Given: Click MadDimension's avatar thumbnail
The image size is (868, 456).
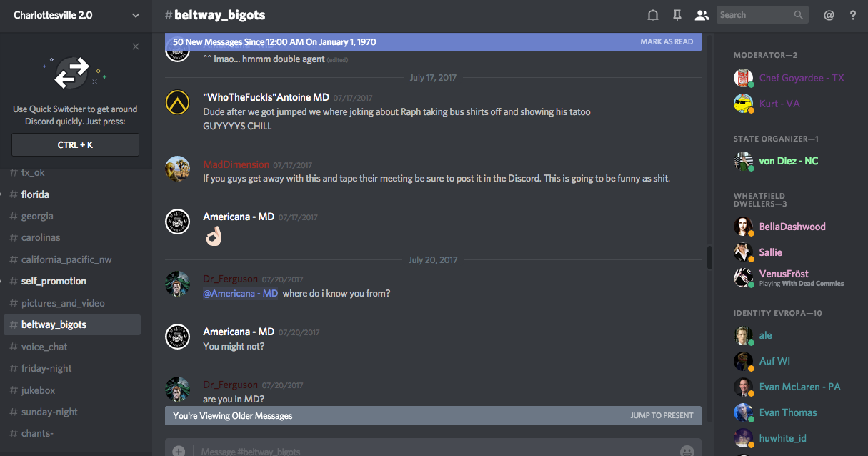Looking at the screenshot, I should [177, 169].
